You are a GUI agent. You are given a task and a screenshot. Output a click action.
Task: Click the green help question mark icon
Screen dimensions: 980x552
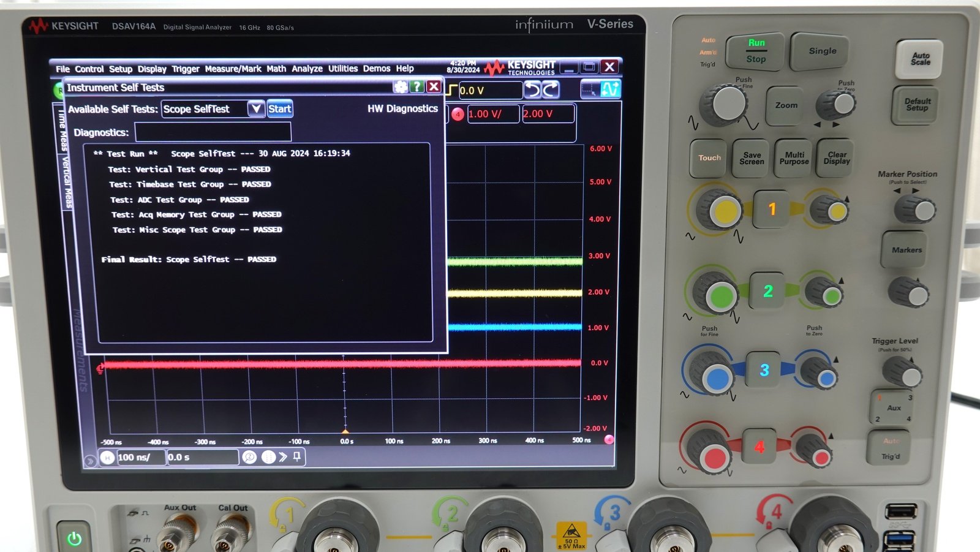(x=417, y=87)
